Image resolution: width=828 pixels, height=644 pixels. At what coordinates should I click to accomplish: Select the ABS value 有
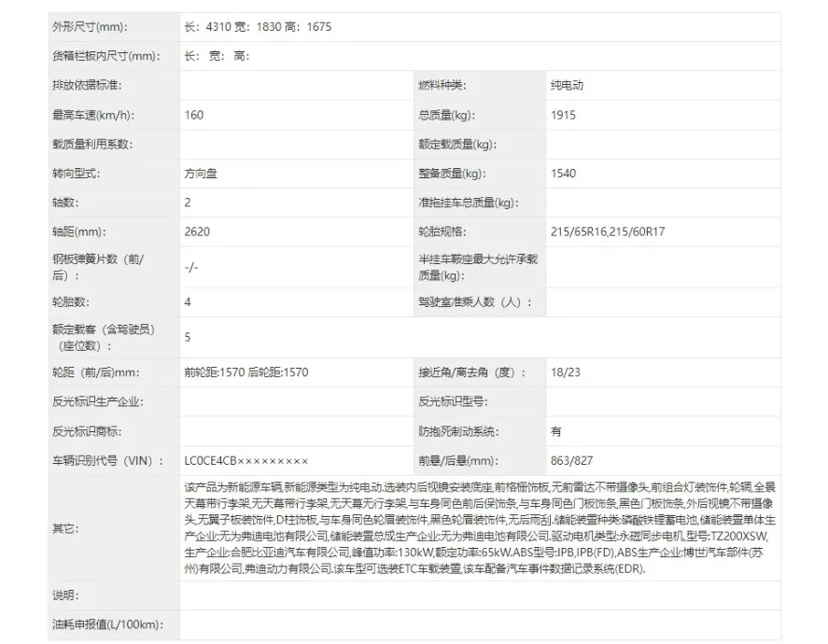click(556, 431)
